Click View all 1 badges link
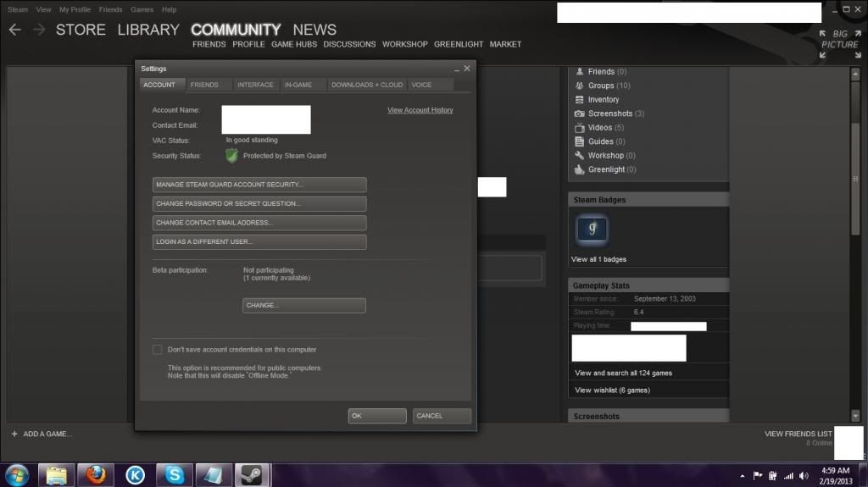This screenshot has height=487, width=868. (x=598, y=259)
